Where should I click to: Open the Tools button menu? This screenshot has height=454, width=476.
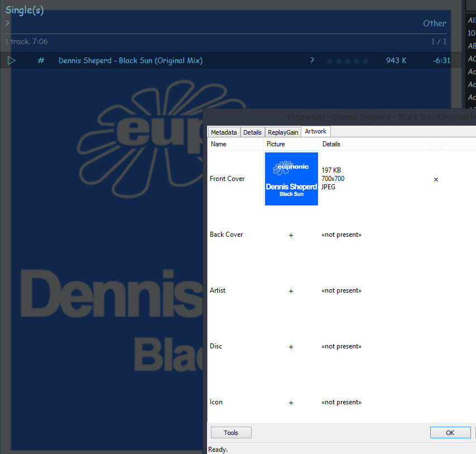click(231, 433)
